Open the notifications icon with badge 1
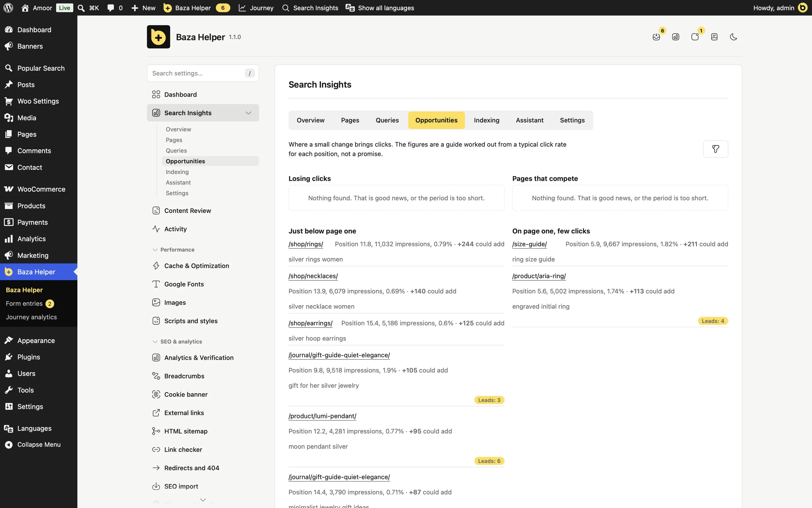Screen dimensions: 812x508 pyautogui.click(x=695, y=37)
